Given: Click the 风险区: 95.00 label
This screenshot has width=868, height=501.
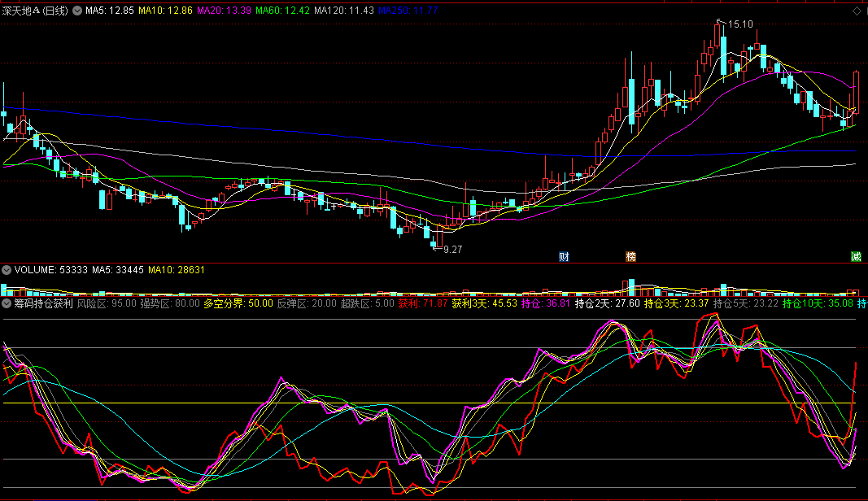Looking at the screenshot, I should click(107, 303).
